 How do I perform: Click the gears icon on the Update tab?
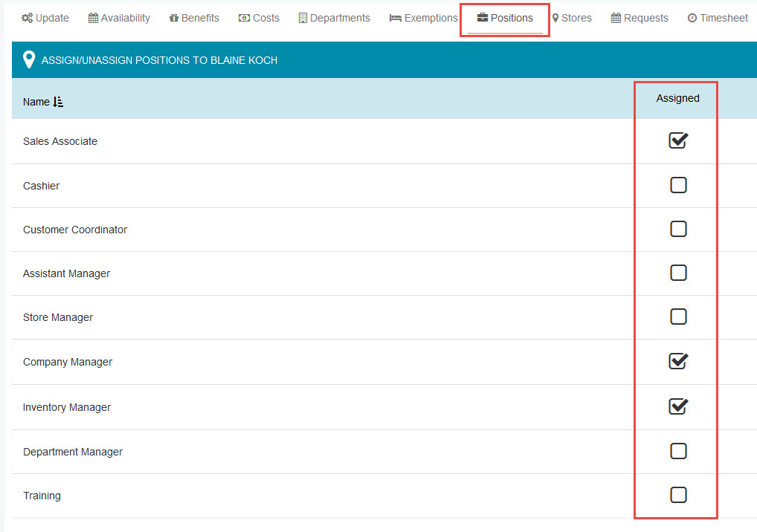pos(28,17)
